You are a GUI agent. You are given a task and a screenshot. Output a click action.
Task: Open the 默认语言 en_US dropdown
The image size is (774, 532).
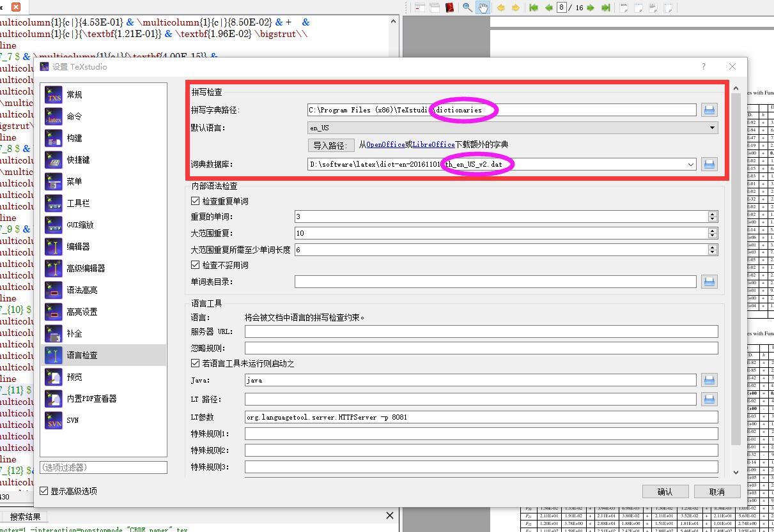tap(513, 128)
